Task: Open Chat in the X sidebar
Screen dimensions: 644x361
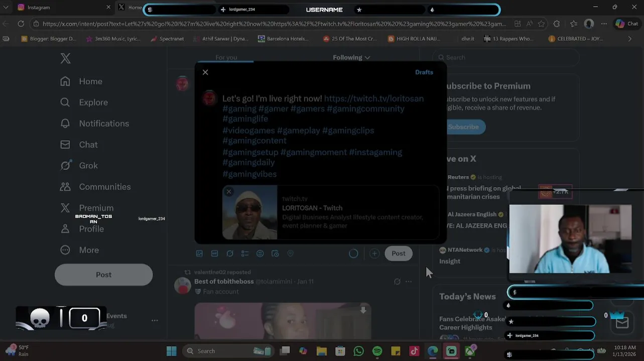Action: [x=79, y=144]
